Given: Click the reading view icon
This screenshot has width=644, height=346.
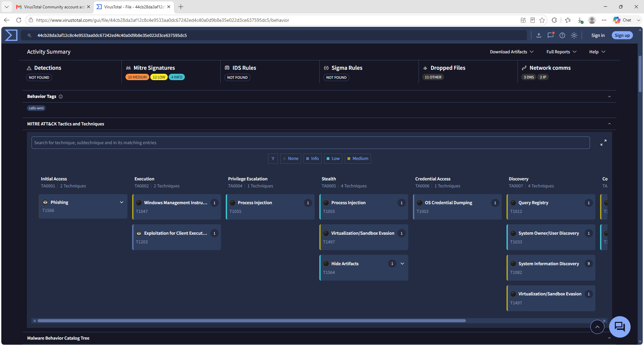Looking at the screenshot, I should click(x=533, y=20).
